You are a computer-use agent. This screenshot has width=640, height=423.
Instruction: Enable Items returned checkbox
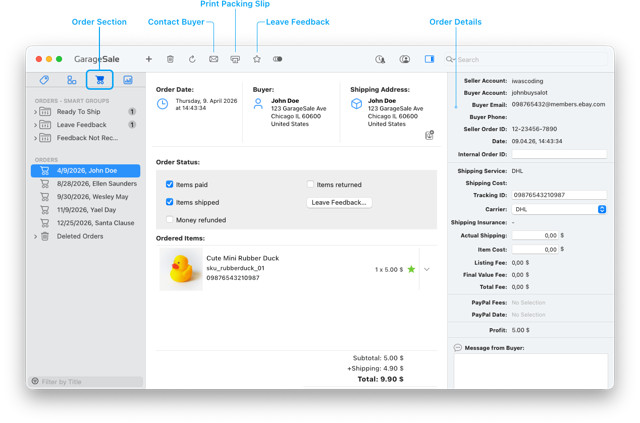310,185
